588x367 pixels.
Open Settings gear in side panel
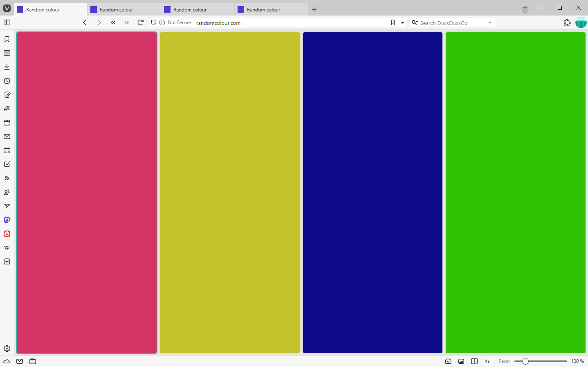tap(7, 349)
